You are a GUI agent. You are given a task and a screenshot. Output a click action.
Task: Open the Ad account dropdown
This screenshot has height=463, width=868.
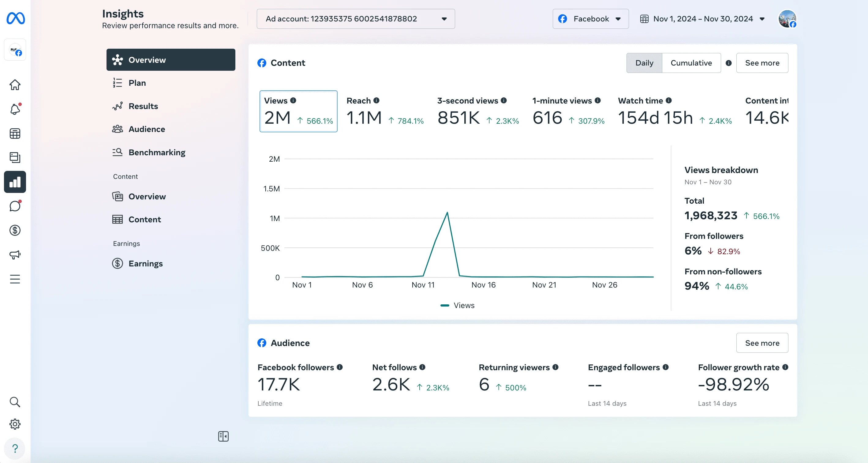356,19
